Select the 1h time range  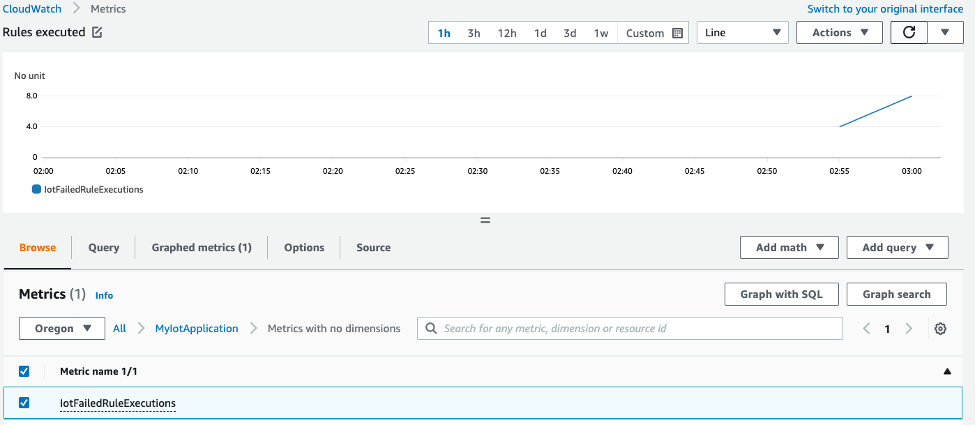[x=444, y=33]
